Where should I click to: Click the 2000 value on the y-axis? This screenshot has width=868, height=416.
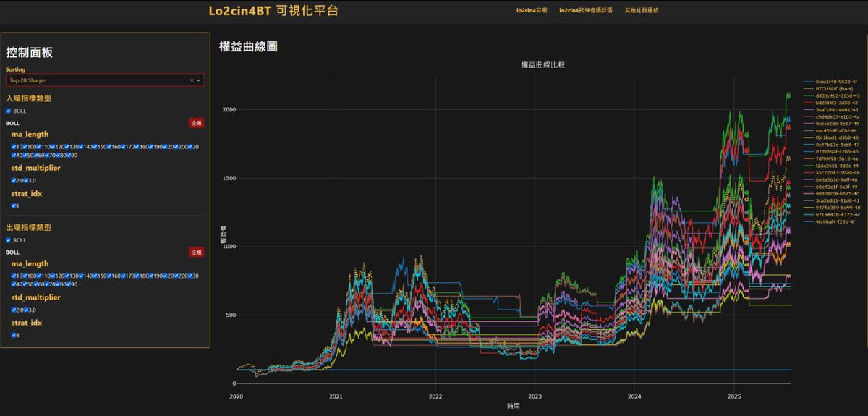[x=229, y=109]
